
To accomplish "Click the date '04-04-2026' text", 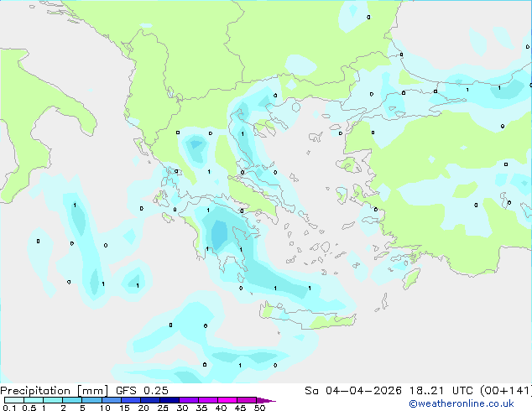I will [363, 391].
